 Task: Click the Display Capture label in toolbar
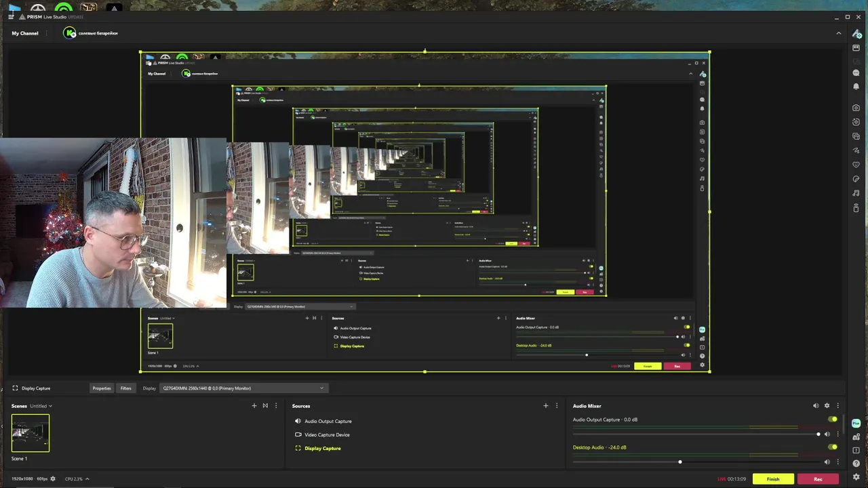point(36,388)
